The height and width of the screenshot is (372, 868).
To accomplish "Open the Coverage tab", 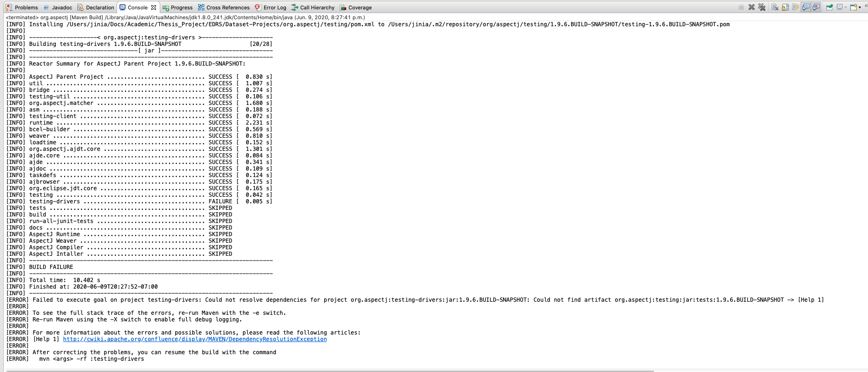I will coord(356,7).
